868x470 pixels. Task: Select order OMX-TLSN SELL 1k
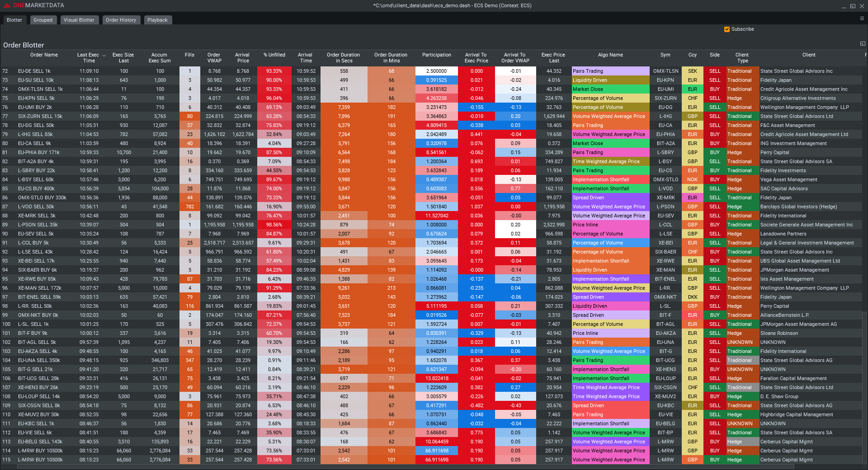click(x=40, y=89)
